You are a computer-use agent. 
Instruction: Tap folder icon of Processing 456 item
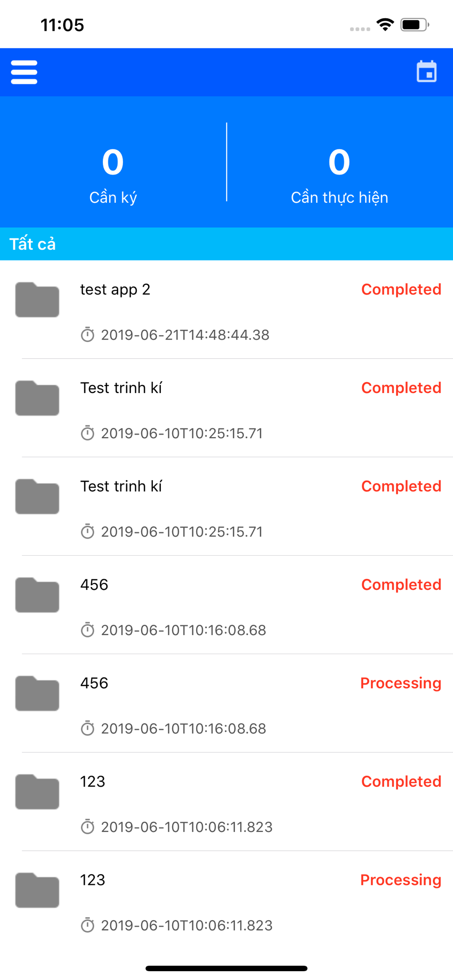point(37,693)
